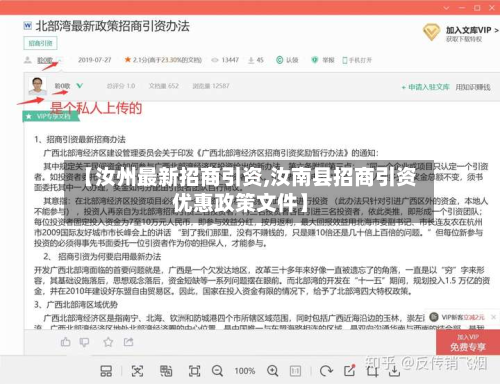Click the orange rating star icon
The height and width of the screenshot is (384, 500).
(x=127, y=60)
